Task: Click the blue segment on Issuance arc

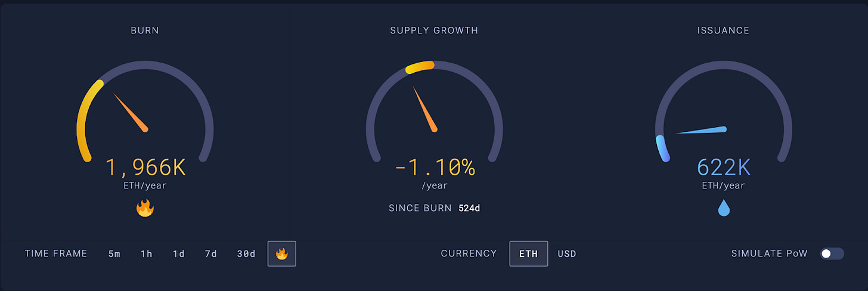Action: tap(662, 148)
